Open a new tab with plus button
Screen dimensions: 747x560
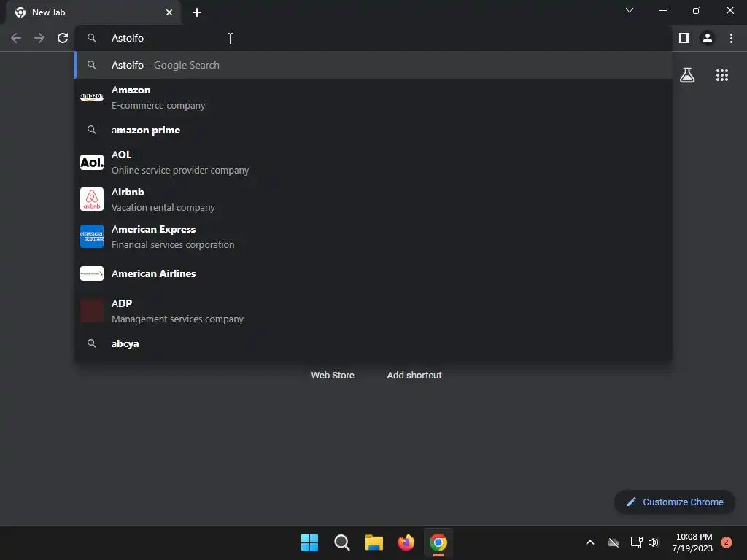coord(197,12)
